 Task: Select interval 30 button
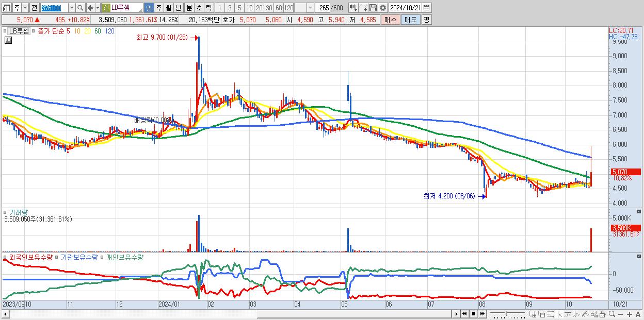269,8
